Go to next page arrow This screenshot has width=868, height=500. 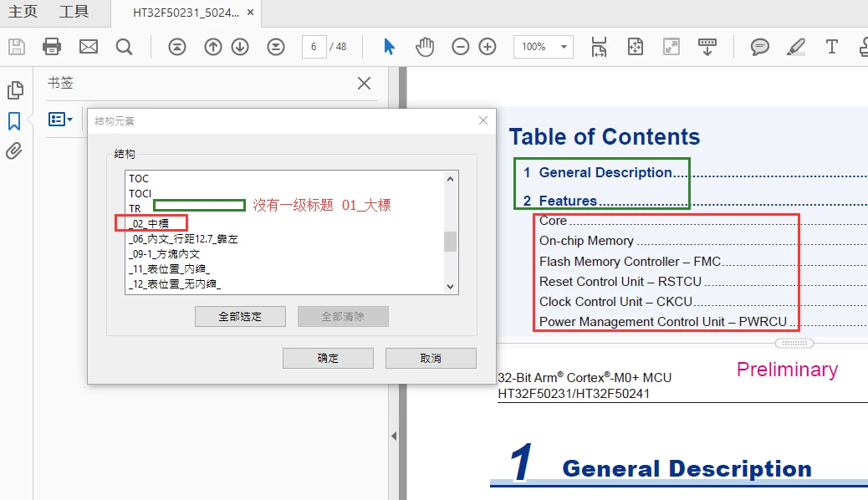pos(240,47)
